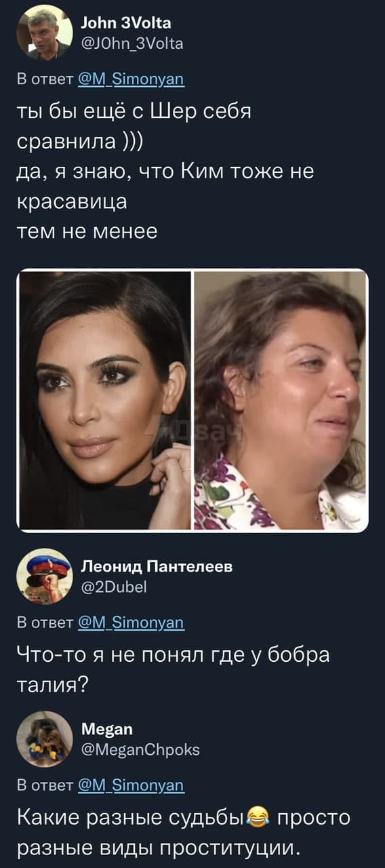The image size is (385, 868).
Task: Follow the @M_Simonyan mention under @2Dubel
Action: coord(131,622)
